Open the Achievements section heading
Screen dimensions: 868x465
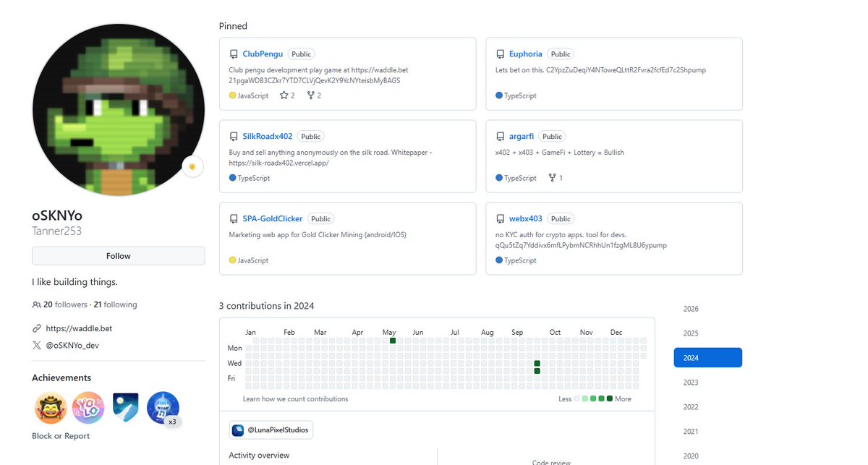[x=61, y=378]
